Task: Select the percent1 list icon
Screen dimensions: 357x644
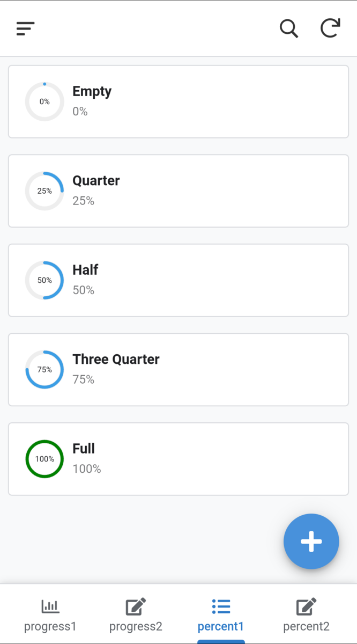Action: point(221,606)
